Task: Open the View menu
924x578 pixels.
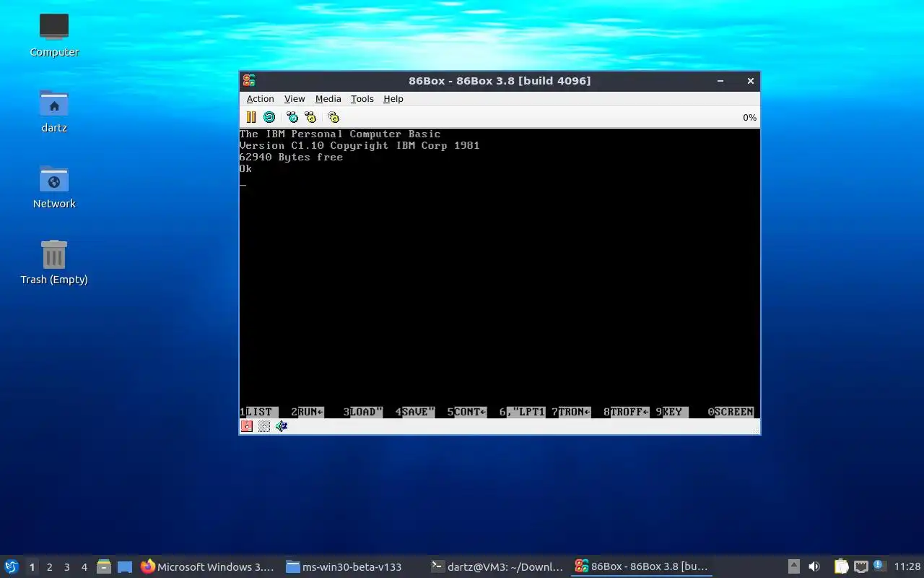Action: click(295, 99)
